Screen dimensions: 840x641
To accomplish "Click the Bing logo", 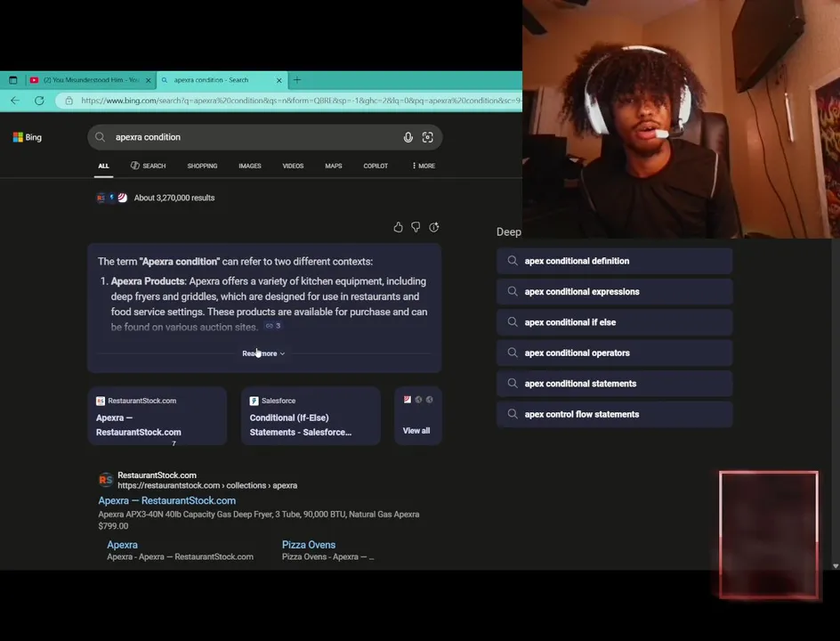I will tap(28, 137).
